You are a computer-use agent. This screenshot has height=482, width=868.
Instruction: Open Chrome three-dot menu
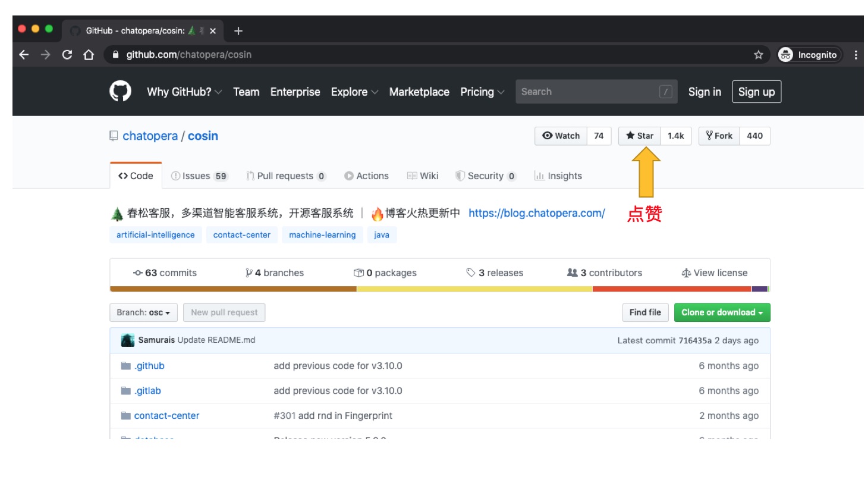click(x=856, y=55)
